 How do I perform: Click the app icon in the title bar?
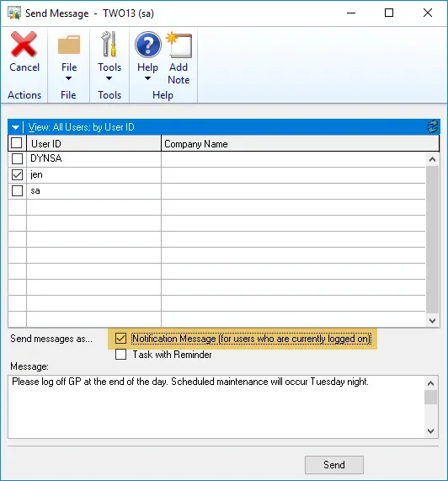coord(14,13)
